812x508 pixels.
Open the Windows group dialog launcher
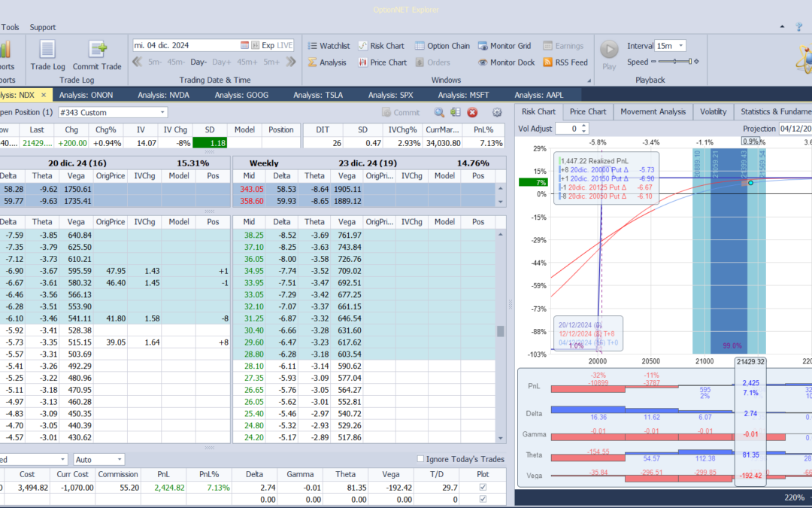click(x=589, y=81)
